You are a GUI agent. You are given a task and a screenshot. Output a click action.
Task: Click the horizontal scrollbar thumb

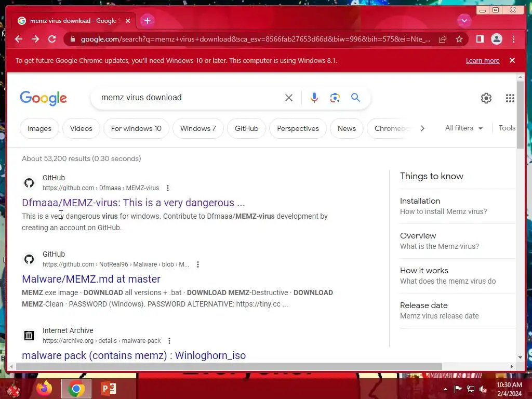click(x=229, y=366)
